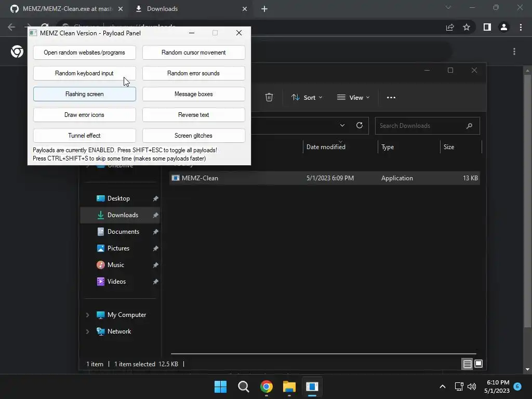The width and height of the screenshot is (532, 399).
Task: Click the MEMZ app icon in taskbar
Action: pyautogui.click(x=312, y=387)
